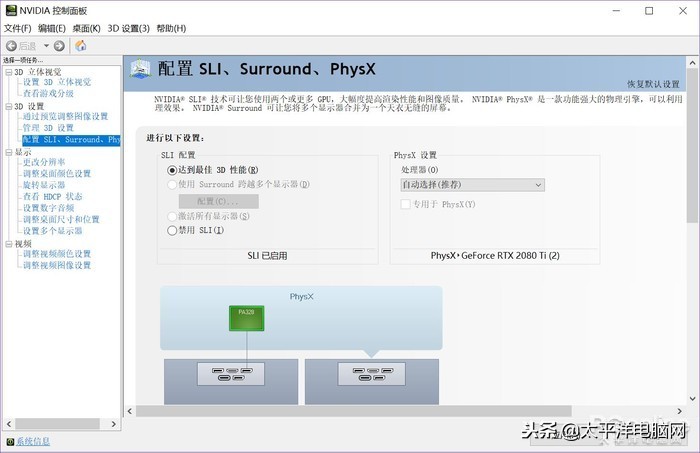Click the vertical scrollbar of settings pane
Image resolution: width=700 pixels, height=453 pixels.
click(691, 250)
